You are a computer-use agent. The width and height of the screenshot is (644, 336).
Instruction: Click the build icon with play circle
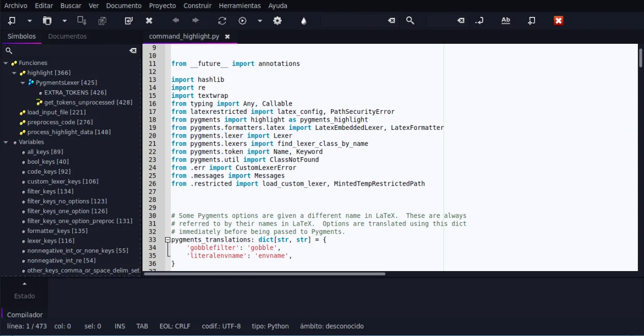point(243,21)
